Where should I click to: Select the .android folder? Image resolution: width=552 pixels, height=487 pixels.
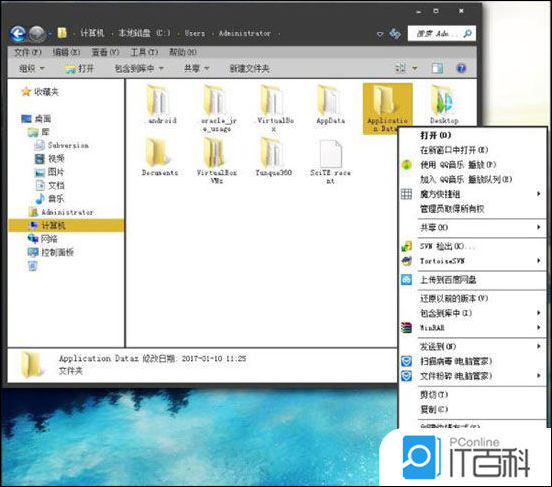tap(159, 105)
